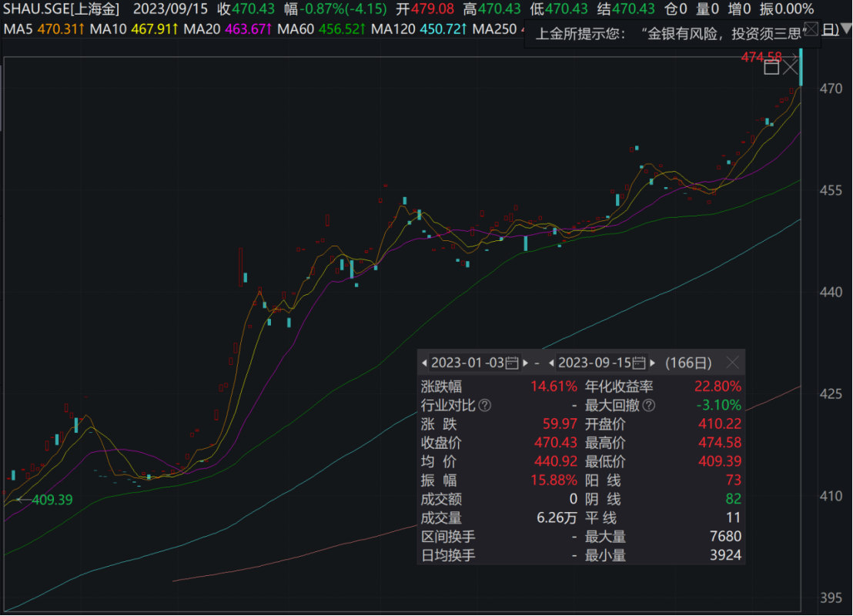Click the SHAU.SGE[上海金] symbol title
Viewport: 853px width, 616px height.
click(62, 9)
